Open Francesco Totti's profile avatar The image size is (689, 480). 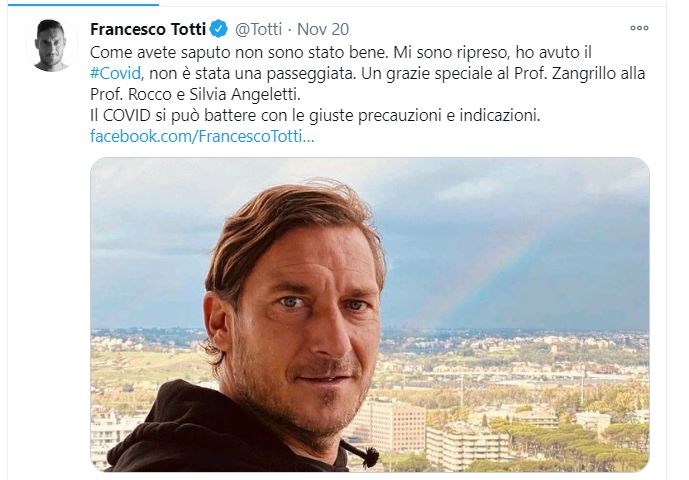51,45
